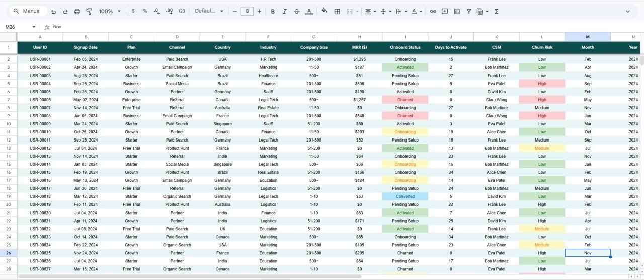Click the Churn Risk header cell

542,47
